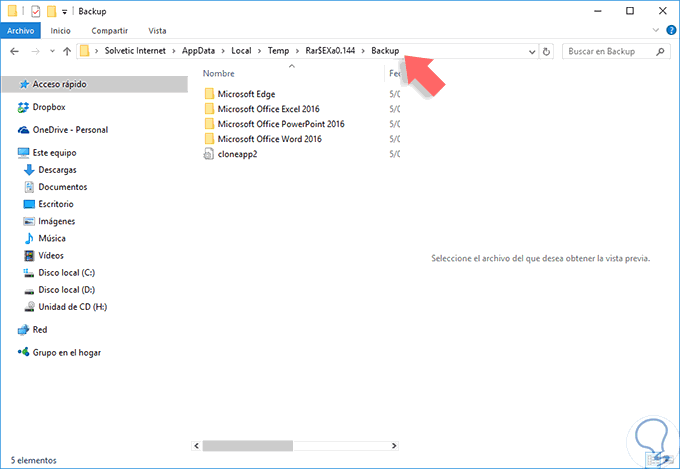Image resolution: width=680 pixels, height=469 pixels.
Task: Open Help with the question mark icon
Action: pos(671,30)
